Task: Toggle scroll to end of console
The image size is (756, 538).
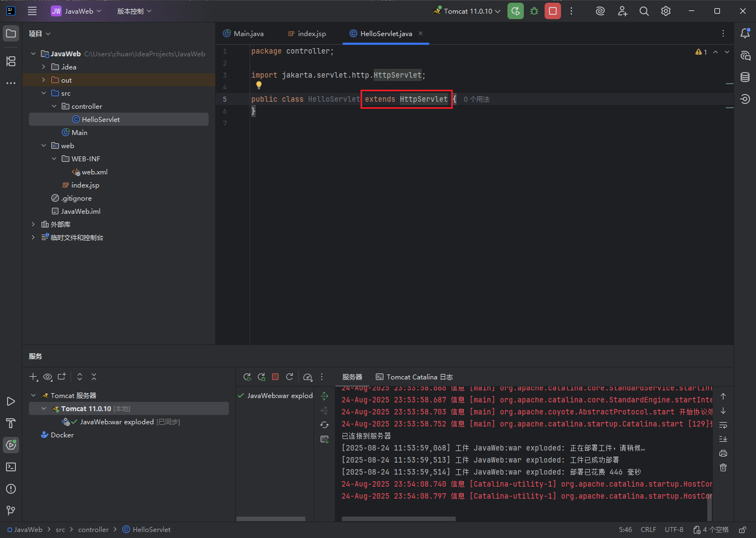Action: (723, 439)
